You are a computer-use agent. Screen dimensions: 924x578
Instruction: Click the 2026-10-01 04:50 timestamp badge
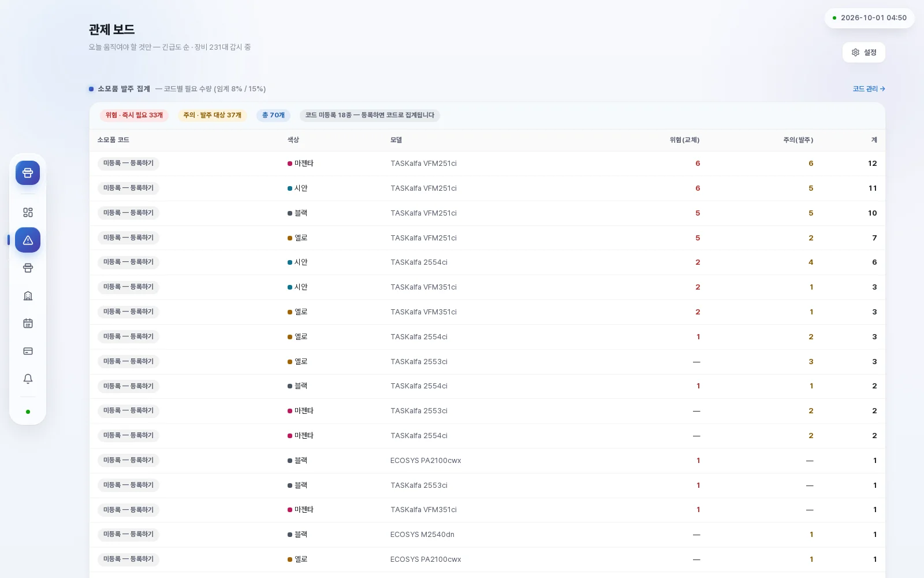coord(869,18)
